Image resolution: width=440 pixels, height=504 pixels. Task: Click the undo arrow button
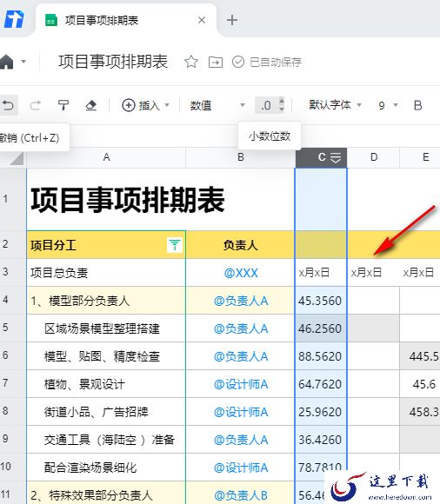[x=8, y=105]
